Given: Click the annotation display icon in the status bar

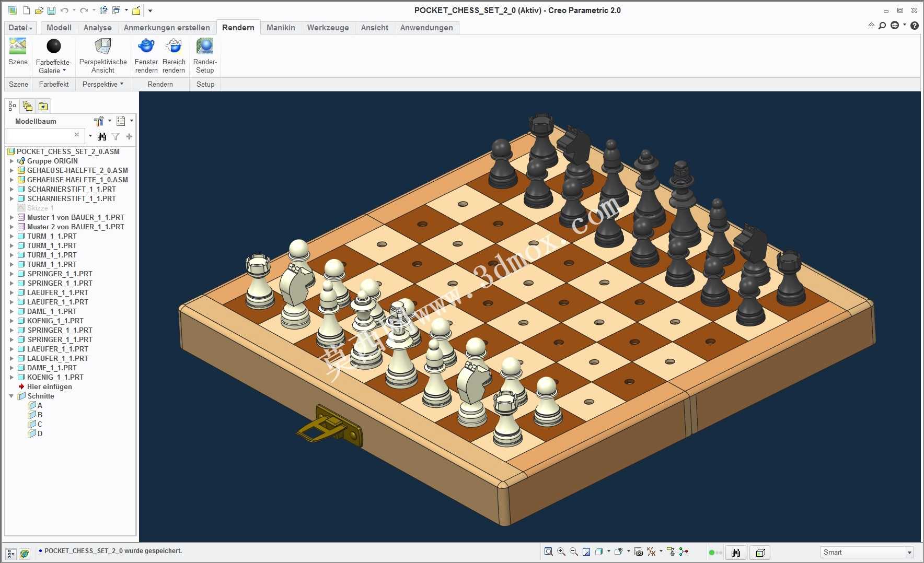Looking at the screenshot, I should coord(671,552).
